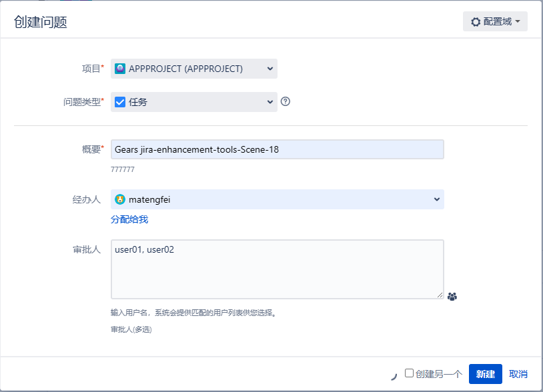Toggle the 创建另一个 checkbox
The width and height of the screenshot is (543, 392).
tap(409, 373)
